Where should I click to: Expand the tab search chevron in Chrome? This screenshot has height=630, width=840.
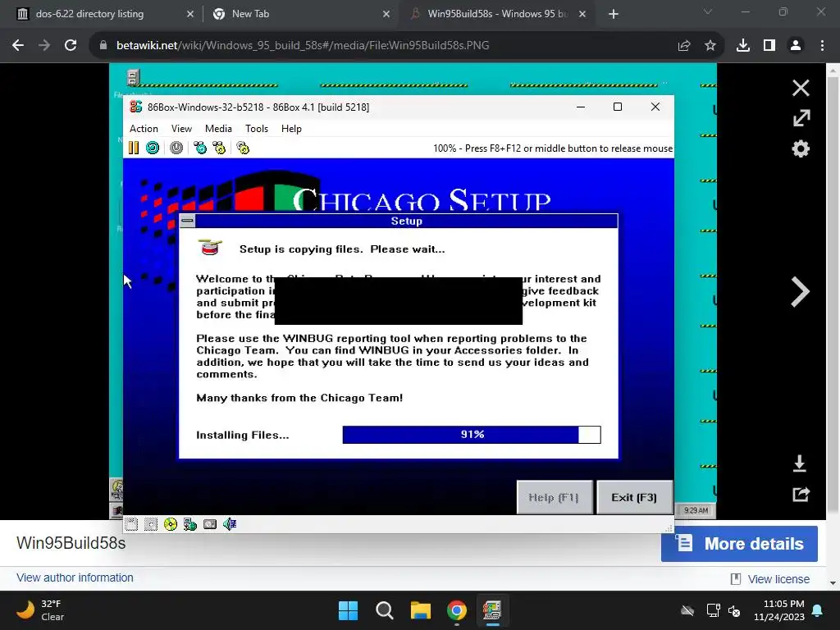click(708, 11)
